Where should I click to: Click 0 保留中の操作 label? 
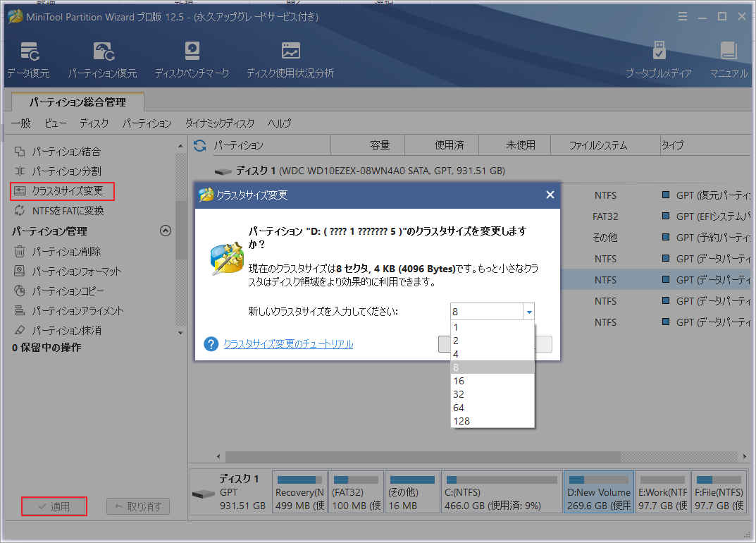(47, 348)
